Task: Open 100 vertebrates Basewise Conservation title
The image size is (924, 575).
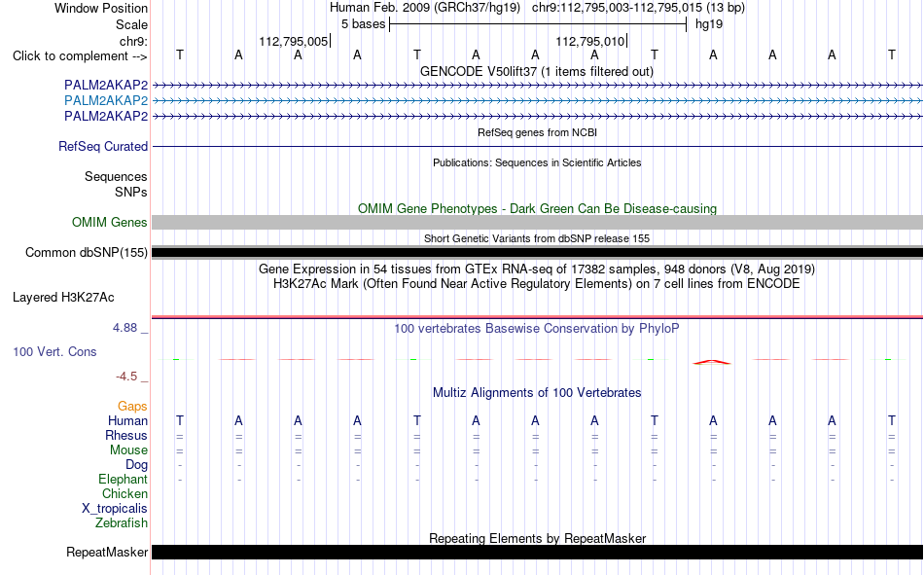Action: (x=536, y=329)
